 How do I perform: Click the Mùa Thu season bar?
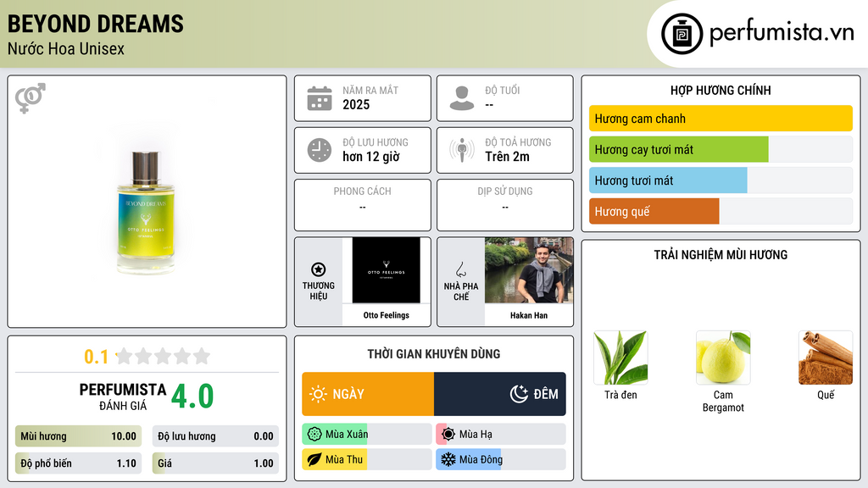point(367,459)
